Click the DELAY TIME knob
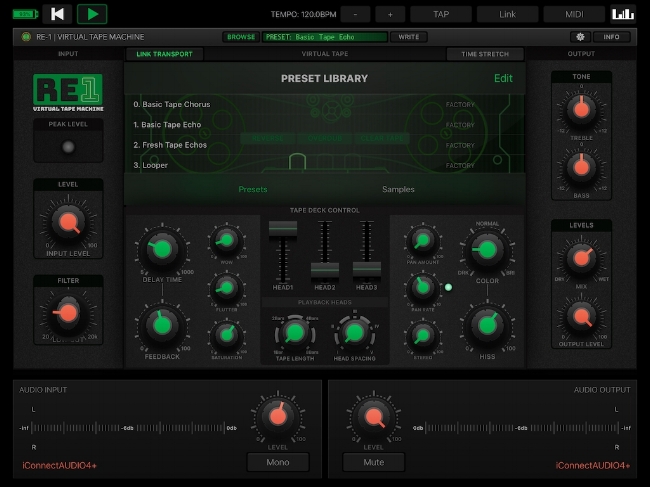 pos(162,249)
